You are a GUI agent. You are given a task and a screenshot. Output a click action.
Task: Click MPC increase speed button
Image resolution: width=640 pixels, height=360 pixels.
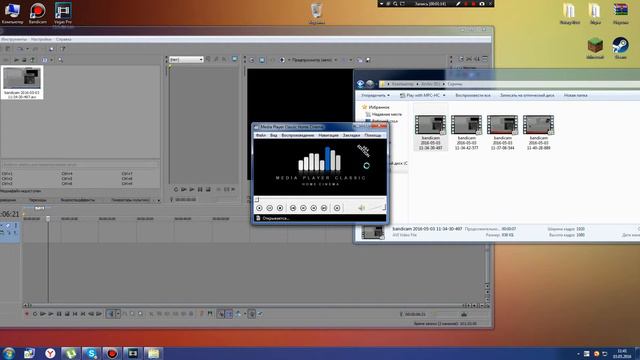[313, 208]
